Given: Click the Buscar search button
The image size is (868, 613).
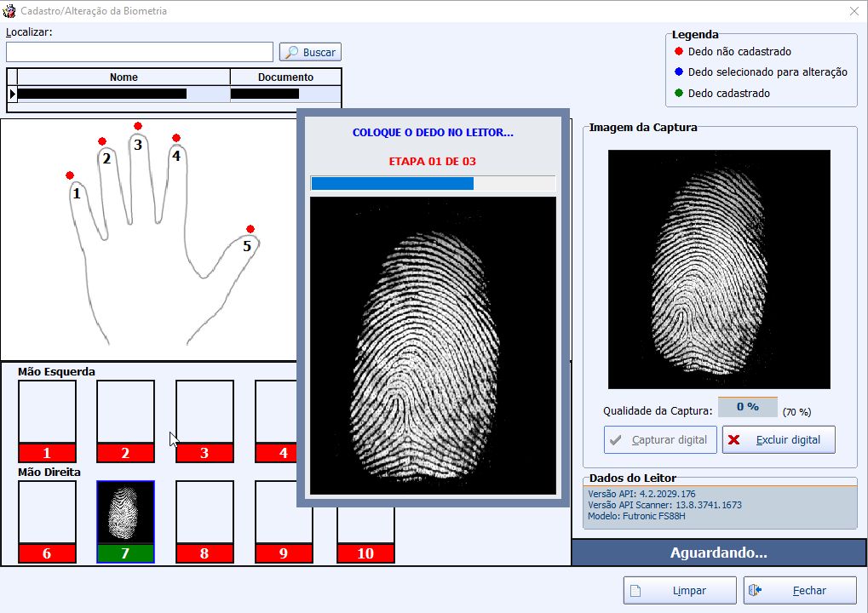Looking at the screenshot, I should click(310, 52).
